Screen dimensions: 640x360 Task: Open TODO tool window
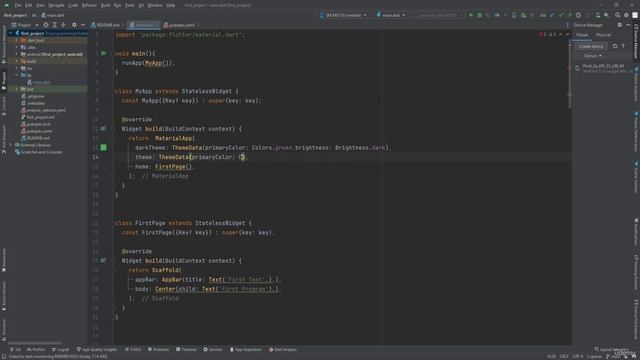[133, 349]
